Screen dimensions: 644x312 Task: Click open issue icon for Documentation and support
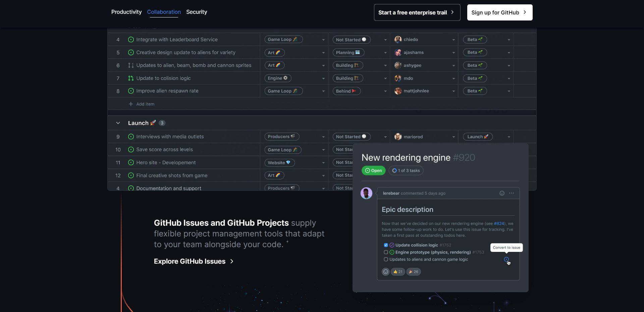pyautogui.click(x=131, y=188)
